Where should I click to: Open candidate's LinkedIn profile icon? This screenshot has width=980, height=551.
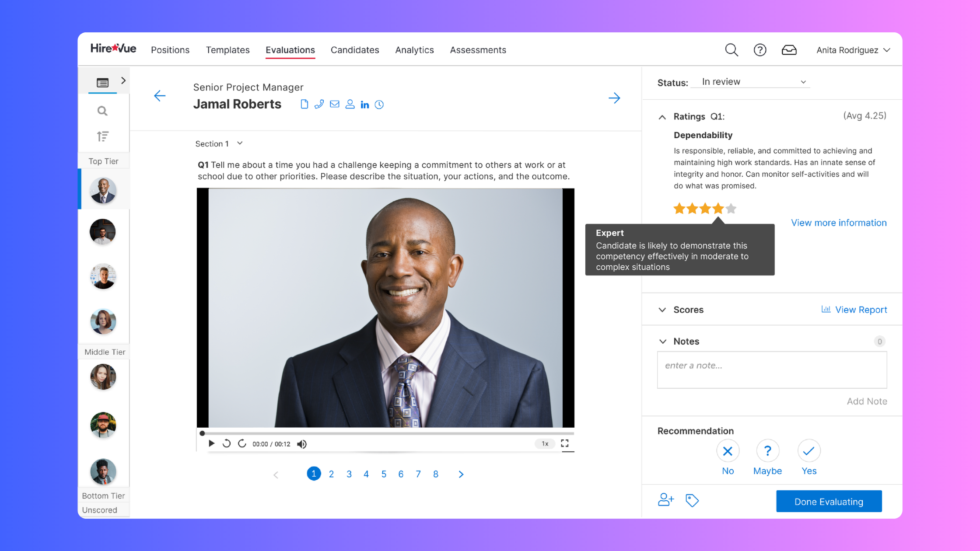click(x=364, y=105)
